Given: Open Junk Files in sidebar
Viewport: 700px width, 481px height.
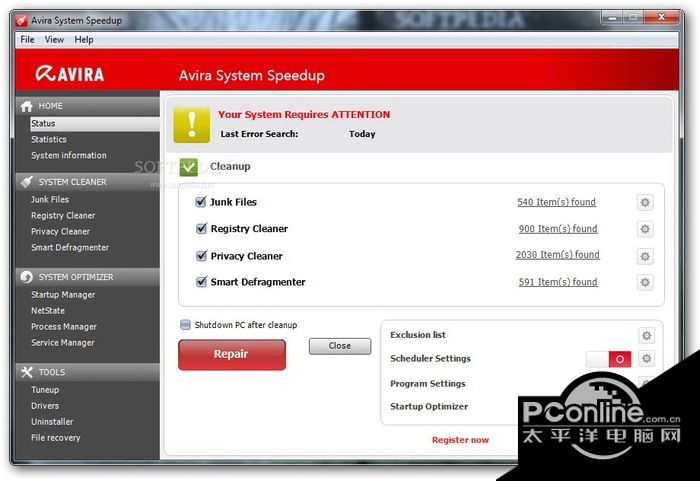Looking at the screenshot, I should point(50,199).
